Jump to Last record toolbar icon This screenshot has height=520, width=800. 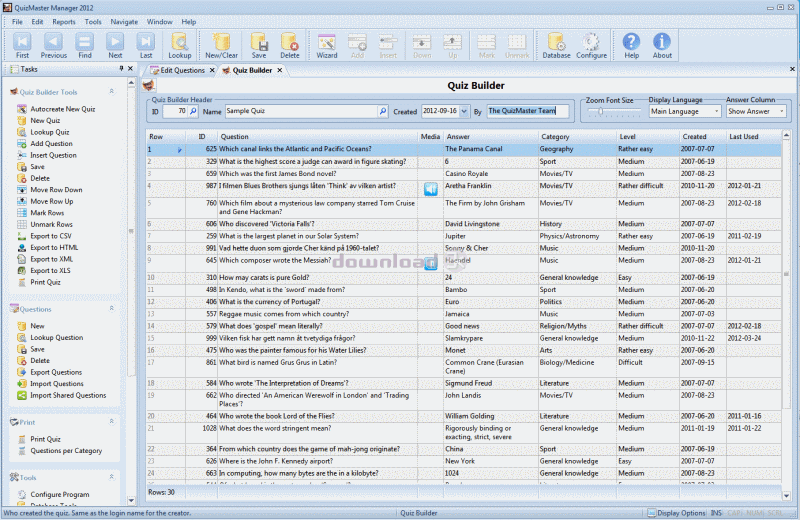146,45
